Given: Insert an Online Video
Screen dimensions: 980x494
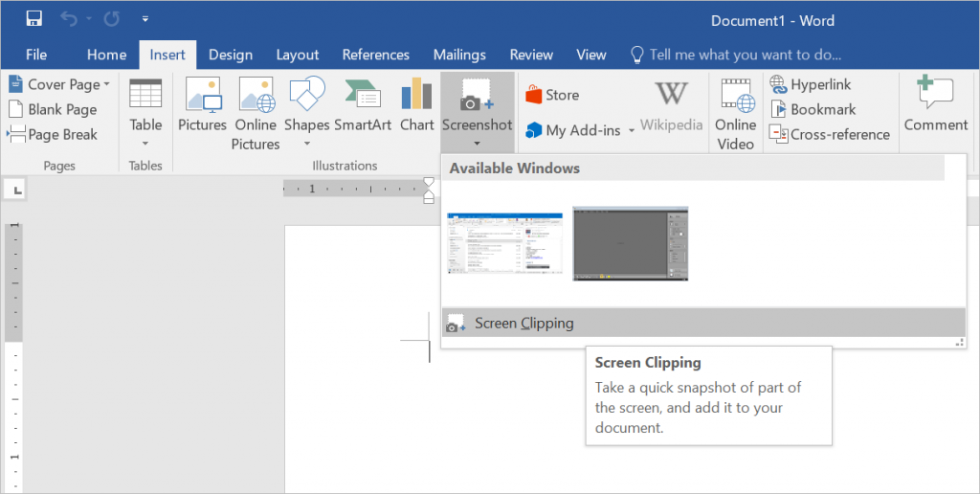Looking at the screenshot, I should pyautogui.click(x=735, y=113).
